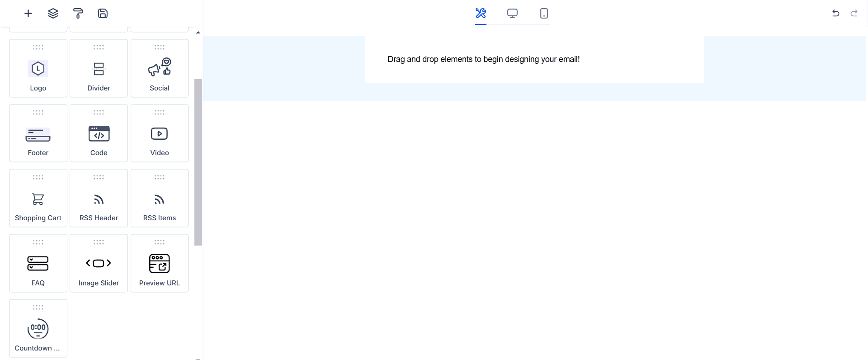Image resolution: width=868 pixels, height=360 pixels.
Task: Select the Footer element
Action: coord(38,133)
